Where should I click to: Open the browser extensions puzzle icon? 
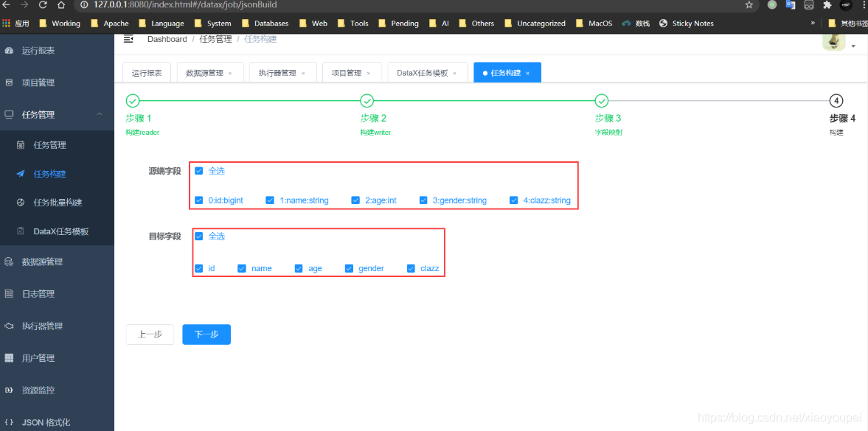827,5
